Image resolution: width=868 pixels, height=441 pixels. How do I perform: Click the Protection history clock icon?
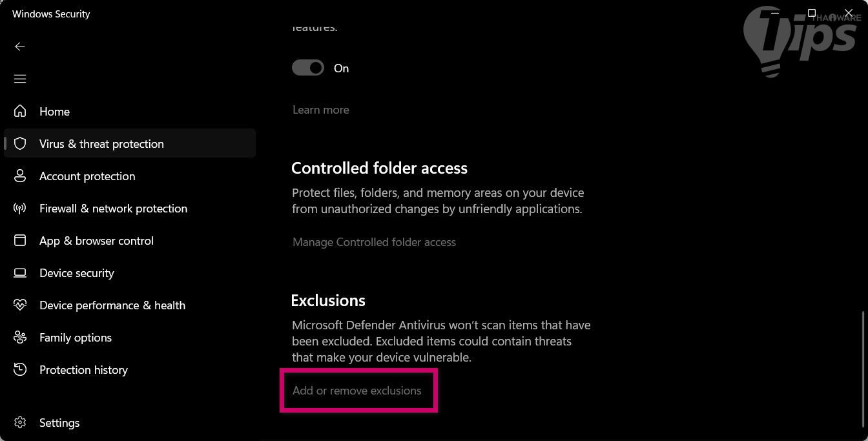pos(20,369)
